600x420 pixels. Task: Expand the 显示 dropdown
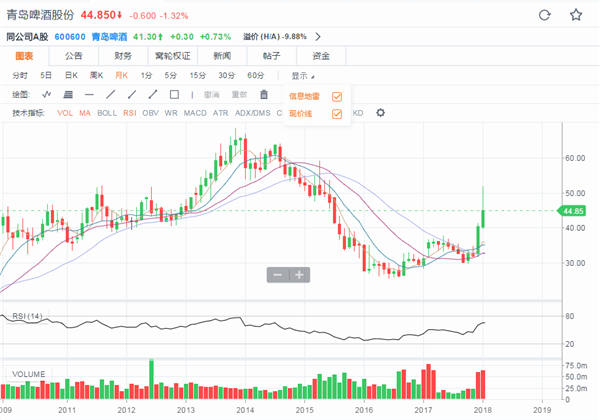[301, 75]
